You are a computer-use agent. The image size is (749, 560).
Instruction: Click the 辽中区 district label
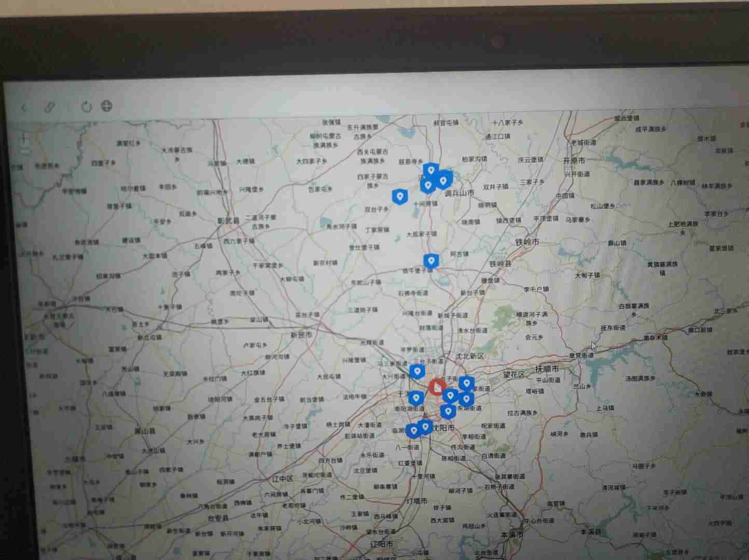[x=283, y=478]
